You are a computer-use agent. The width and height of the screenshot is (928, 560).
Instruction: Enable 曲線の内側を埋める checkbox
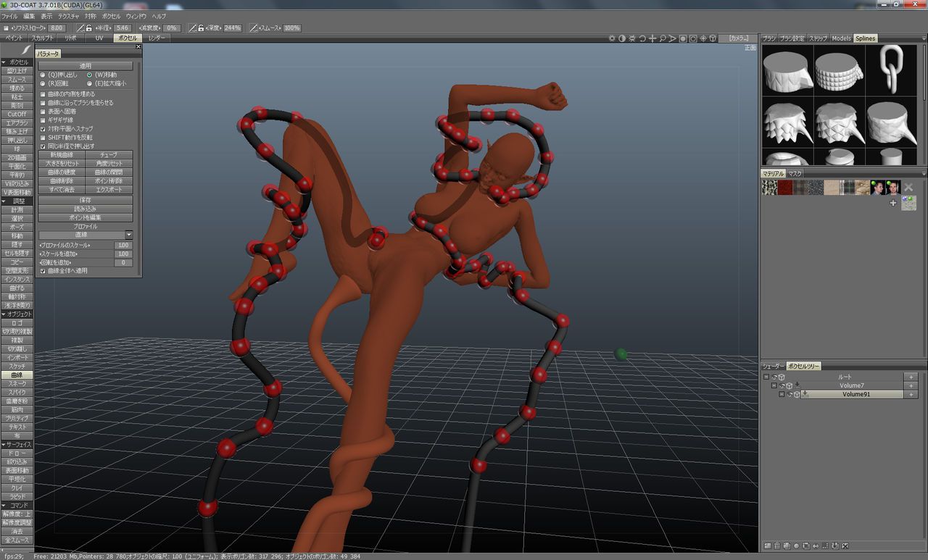[42, 94]
